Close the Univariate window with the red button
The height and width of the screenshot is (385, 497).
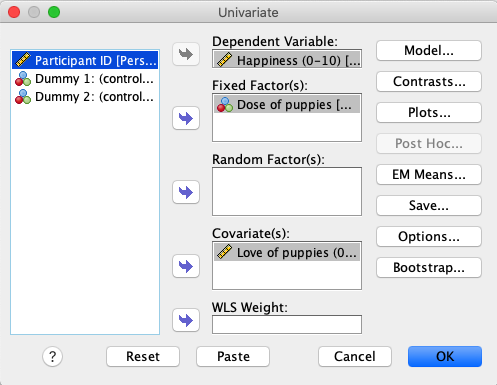pos(14,12)
